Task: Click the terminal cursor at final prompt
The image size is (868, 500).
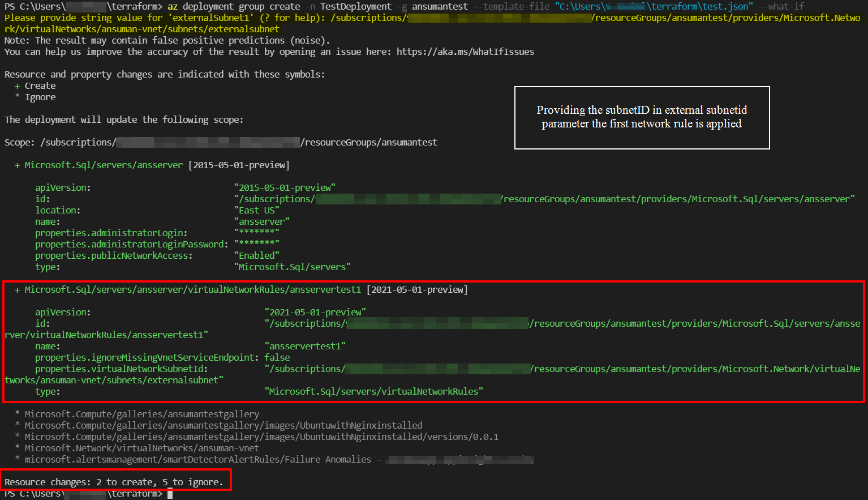Action: (x=170, y=494)
